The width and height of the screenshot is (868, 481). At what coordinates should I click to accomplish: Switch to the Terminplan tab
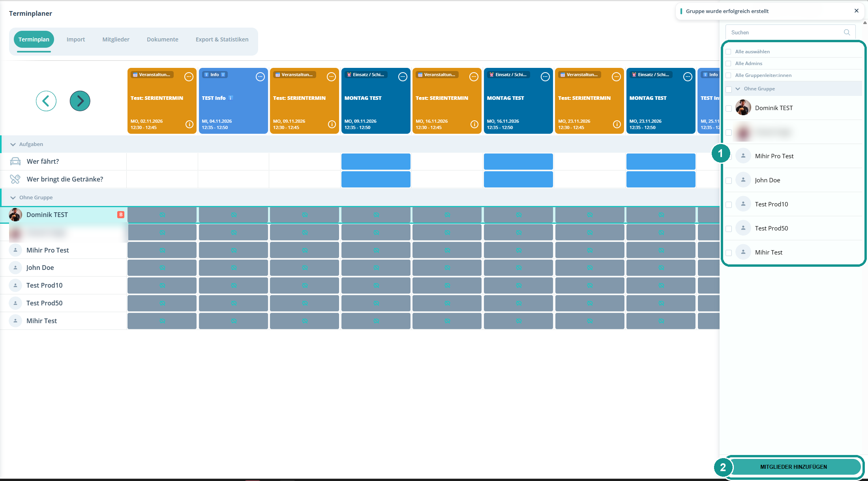pyautogui.click(x=34, y=39)
